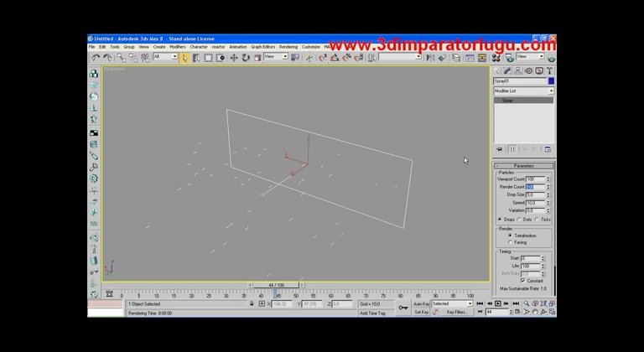Click the Set Key button
The height and width of the screenshot is (352, 644).
[x=422, y=312]
